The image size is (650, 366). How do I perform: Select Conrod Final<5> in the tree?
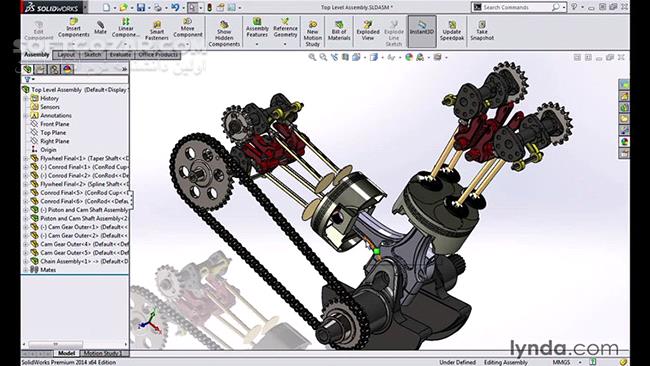click(x=80, y=193)
